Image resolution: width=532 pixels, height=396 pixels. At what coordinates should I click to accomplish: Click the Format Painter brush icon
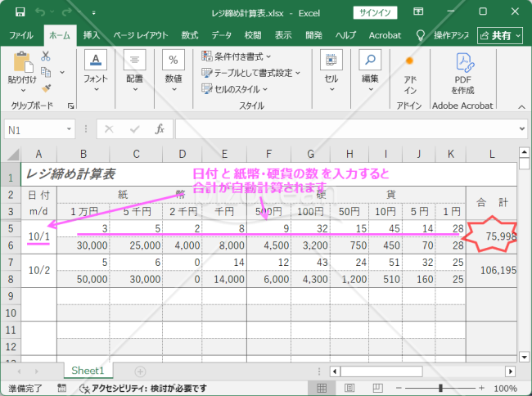tap(46, 88)
